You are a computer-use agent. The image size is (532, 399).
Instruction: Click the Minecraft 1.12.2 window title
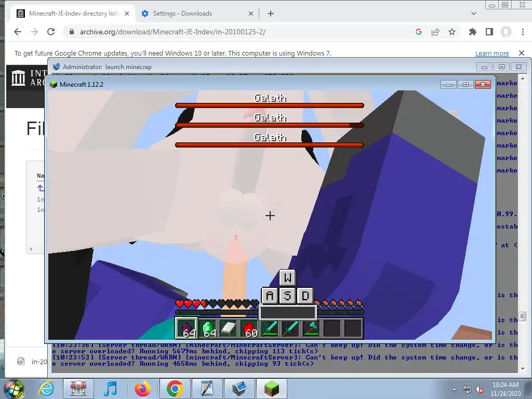click(x=82, y=85)
